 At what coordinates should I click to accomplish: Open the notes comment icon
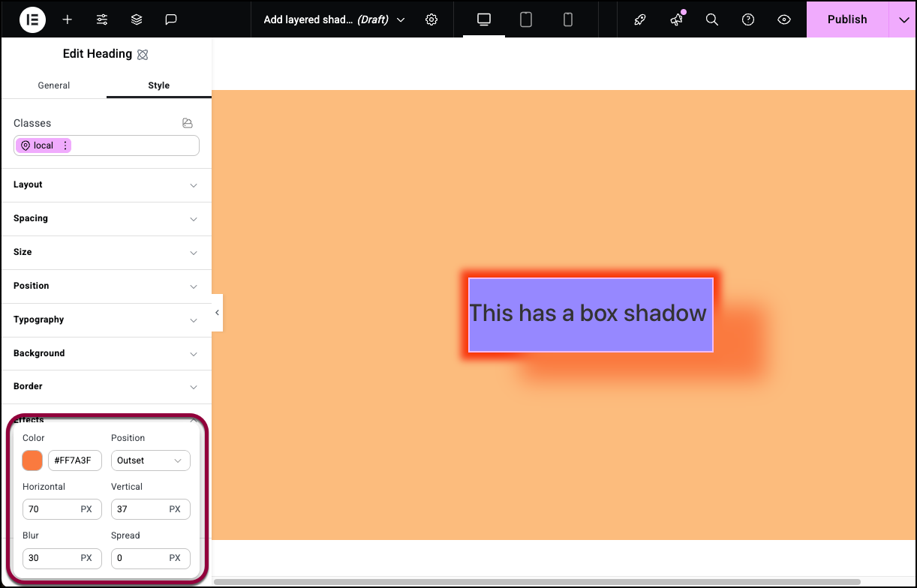171,19
